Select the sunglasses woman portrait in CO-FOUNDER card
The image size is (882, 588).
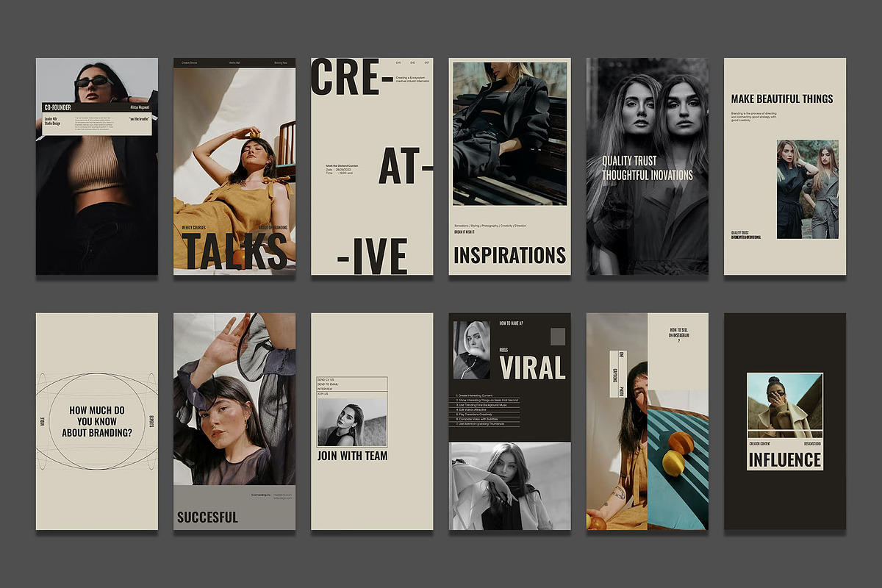click(x=97, y=167)
